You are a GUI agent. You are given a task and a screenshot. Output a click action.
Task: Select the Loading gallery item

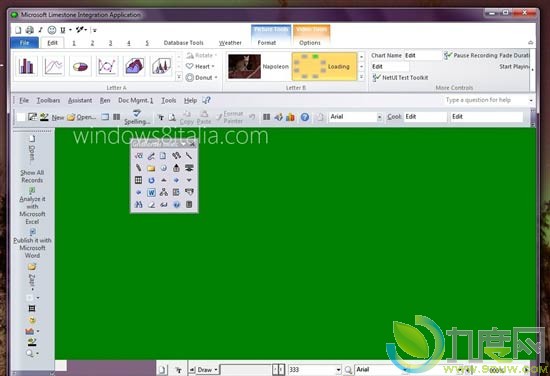point(324,66)
